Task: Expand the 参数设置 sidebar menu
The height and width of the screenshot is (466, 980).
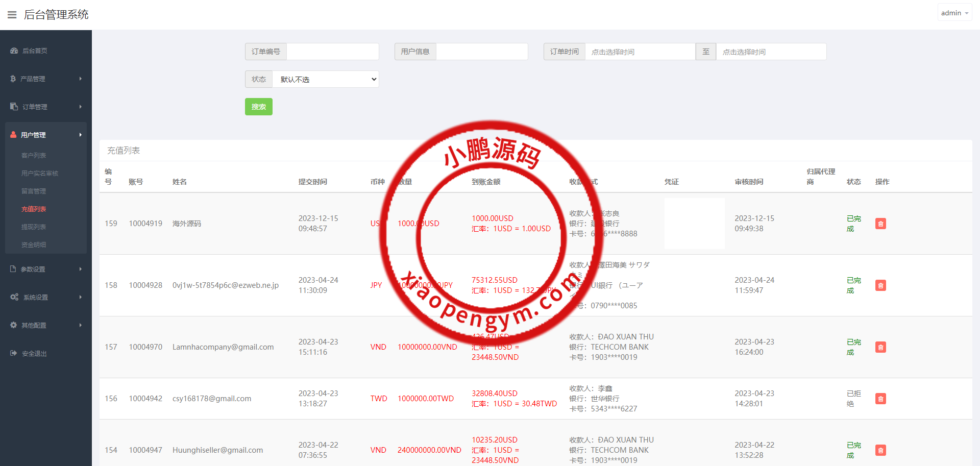Action: (x=45, y=269)
